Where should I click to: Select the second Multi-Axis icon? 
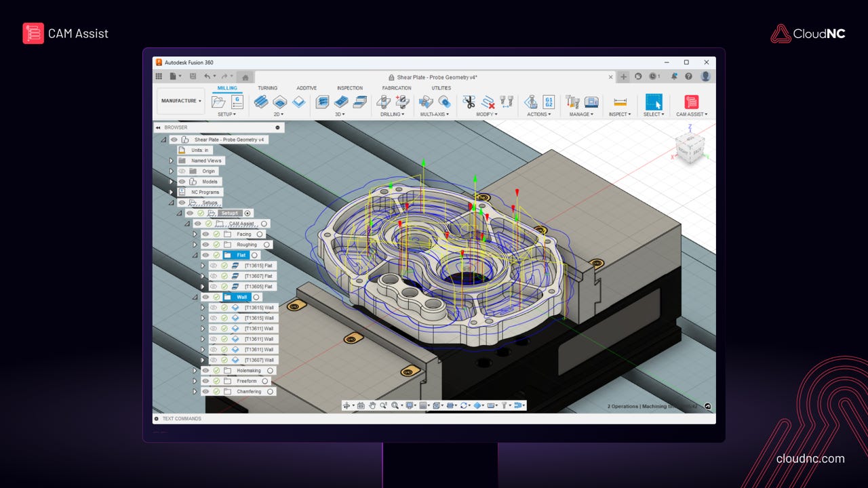point(445,102)
